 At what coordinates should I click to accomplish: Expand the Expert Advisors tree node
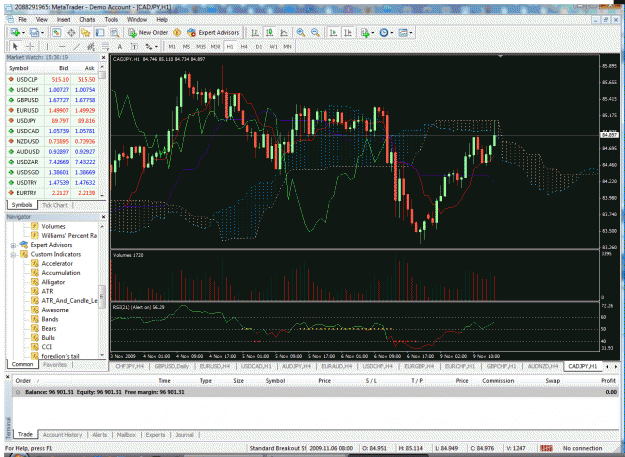13,245
